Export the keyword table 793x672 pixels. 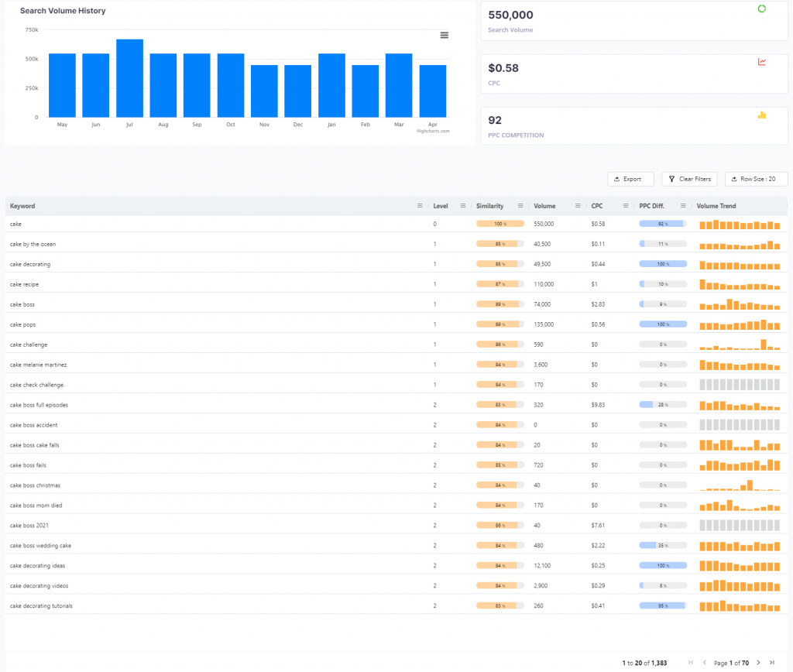[630, 179]
